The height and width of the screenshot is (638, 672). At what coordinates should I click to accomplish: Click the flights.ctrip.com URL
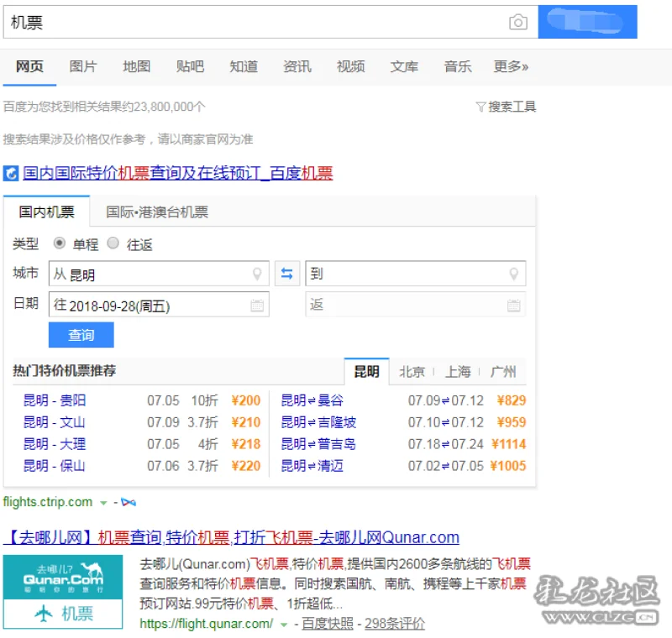48,502
